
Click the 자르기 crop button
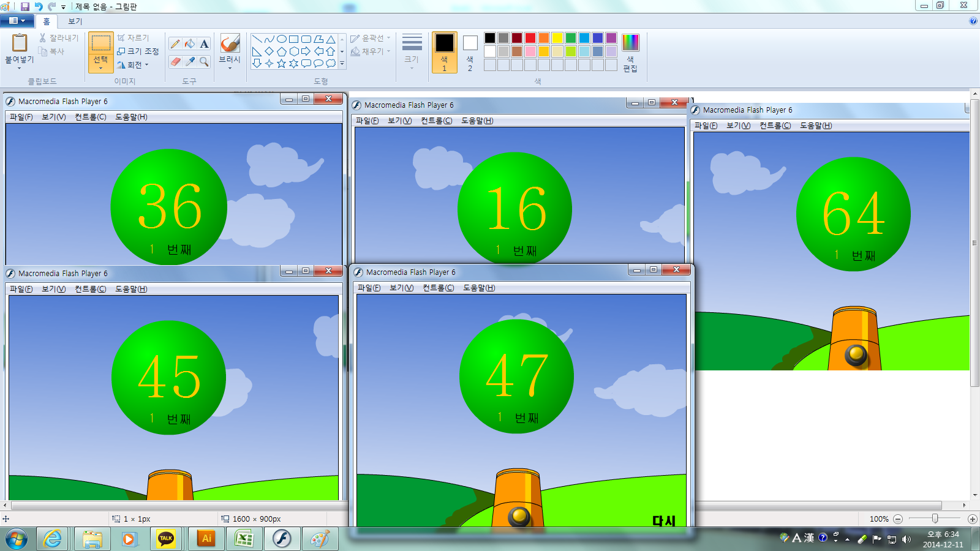tap(133, 38)
